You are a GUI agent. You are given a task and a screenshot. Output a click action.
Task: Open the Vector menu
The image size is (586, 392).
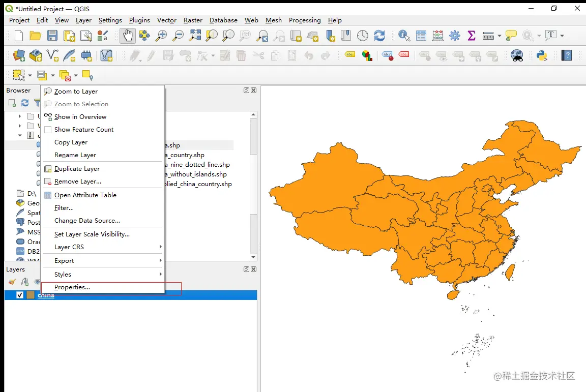click(x=167, y=20)
